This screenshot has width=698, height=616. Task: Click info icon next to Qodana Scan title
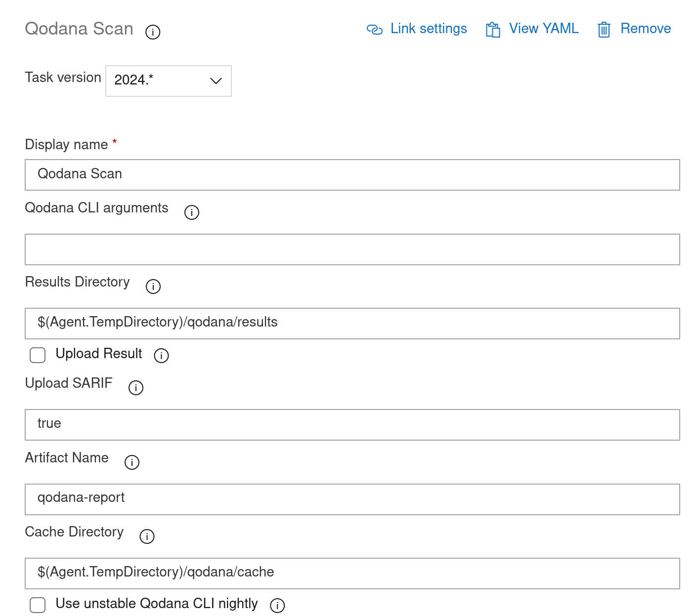click(x=153, y=32)
